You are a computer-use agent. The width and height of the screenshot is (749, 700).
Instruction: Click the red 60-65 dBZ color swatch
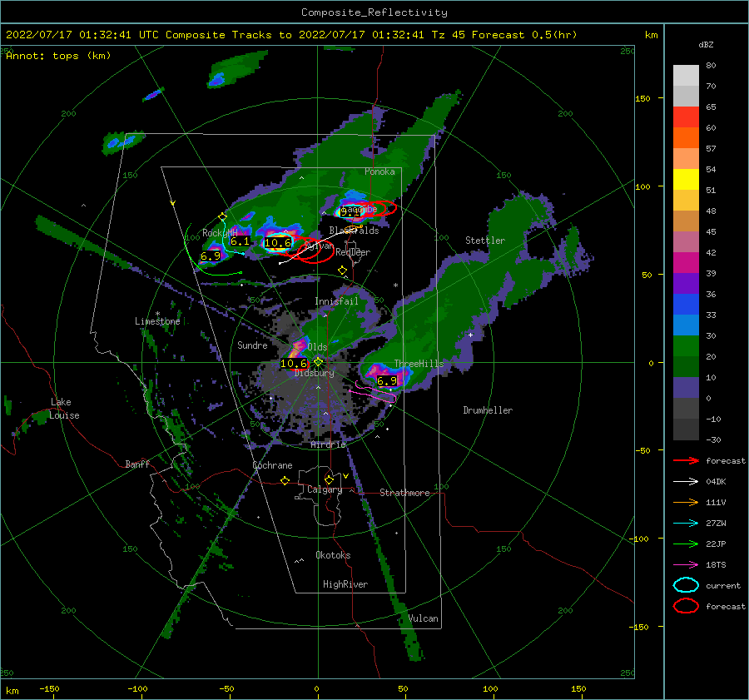pyautogui.click(x=686, y=117)
